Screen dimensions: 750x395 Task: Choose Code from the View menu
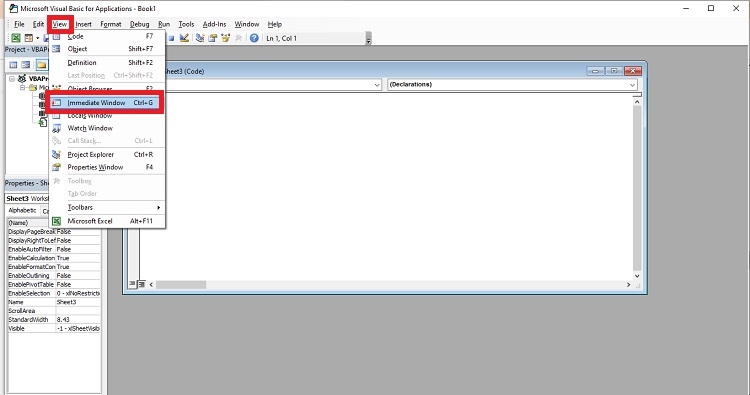[108, 36]
